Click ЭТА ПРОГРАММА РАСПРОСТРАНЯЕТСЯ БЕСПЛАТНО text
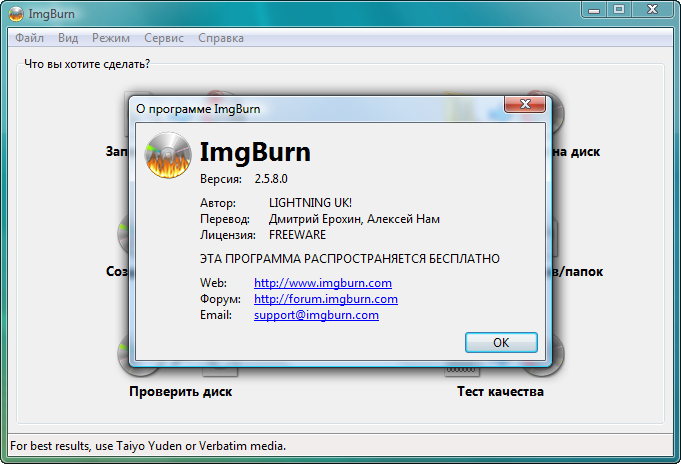This screenshot has height=464, width=681. (x=350, y=259)
